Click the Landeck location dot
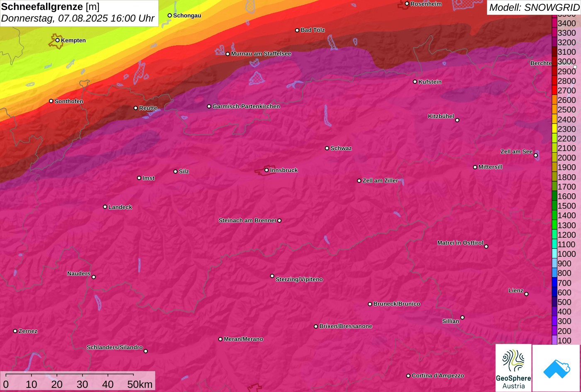Screen dimensions: 581x392 tap(105, 207)
